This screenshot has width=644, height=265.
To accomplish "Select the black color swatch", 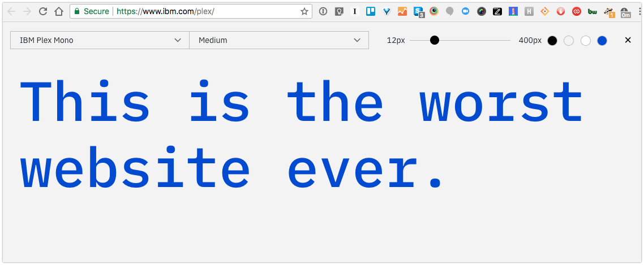I will 552,41.
